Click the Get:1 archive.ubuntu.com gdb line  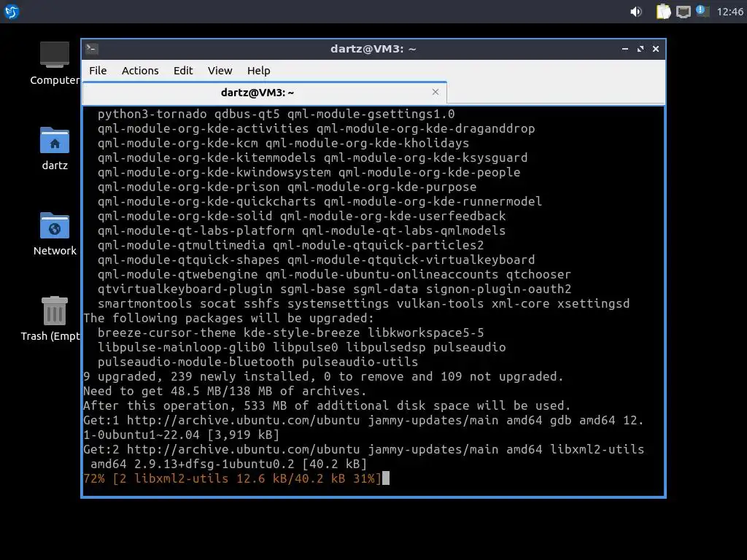pyautogui.click(x=363, y=427)
